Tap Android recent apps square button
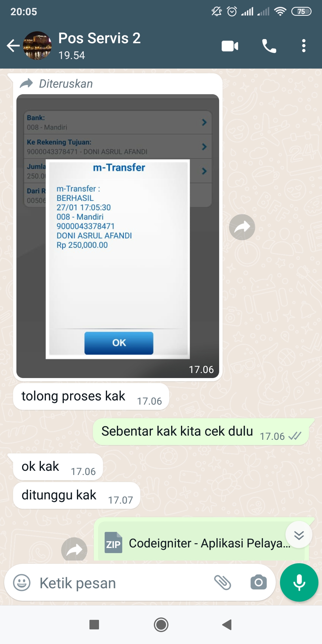Image resolution: width=322 pixels, height=644 pixels. 94,625
